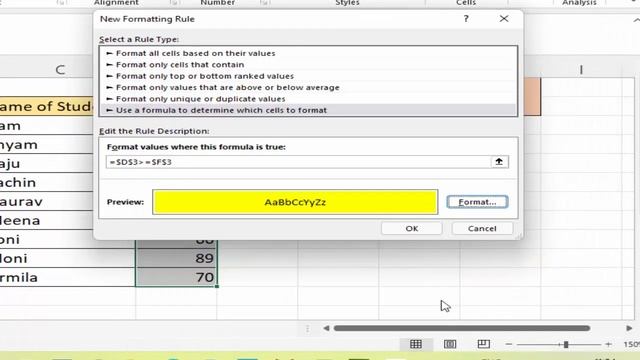Open Number group dialog launcher

264,3
